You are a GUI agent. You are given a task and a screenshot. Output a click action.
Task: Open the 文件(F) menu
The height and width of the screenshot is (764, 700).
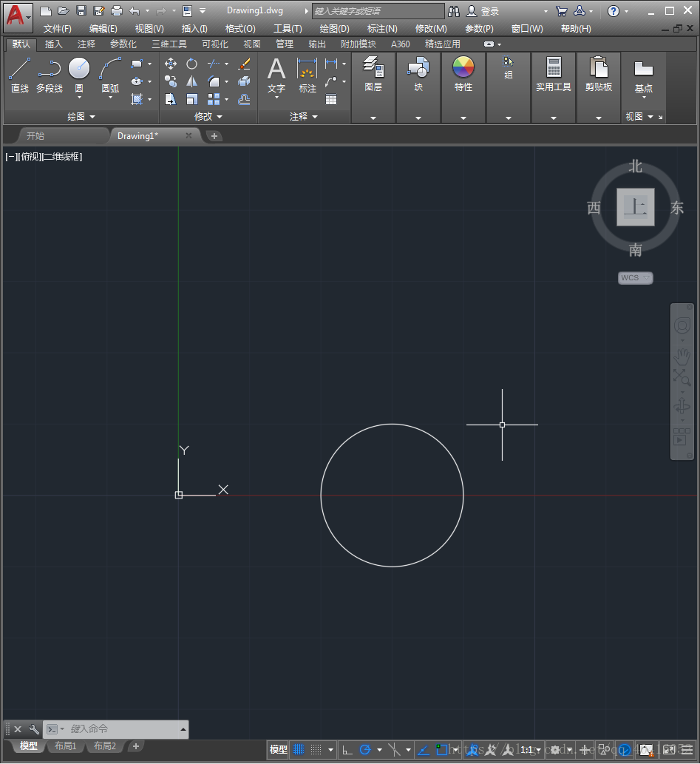[57, 29]
